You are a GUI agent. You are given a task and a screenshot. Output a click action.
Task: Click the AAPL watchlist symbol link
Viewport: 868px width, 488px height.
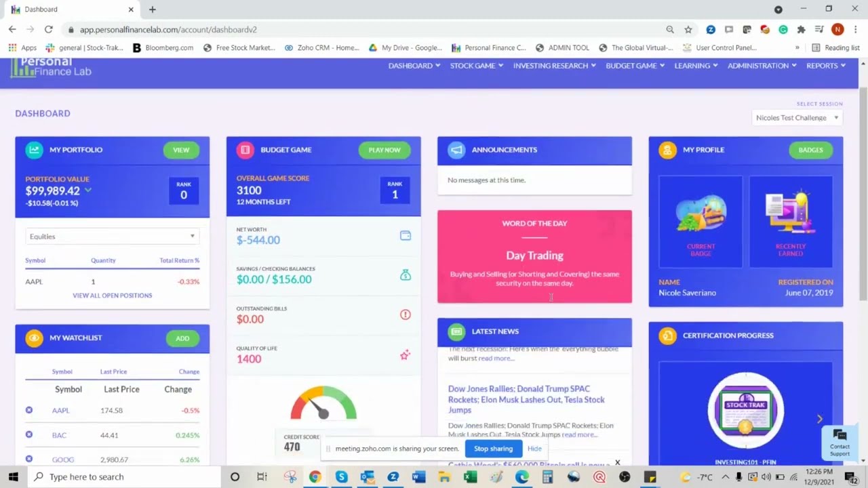[x=61, y=411]
